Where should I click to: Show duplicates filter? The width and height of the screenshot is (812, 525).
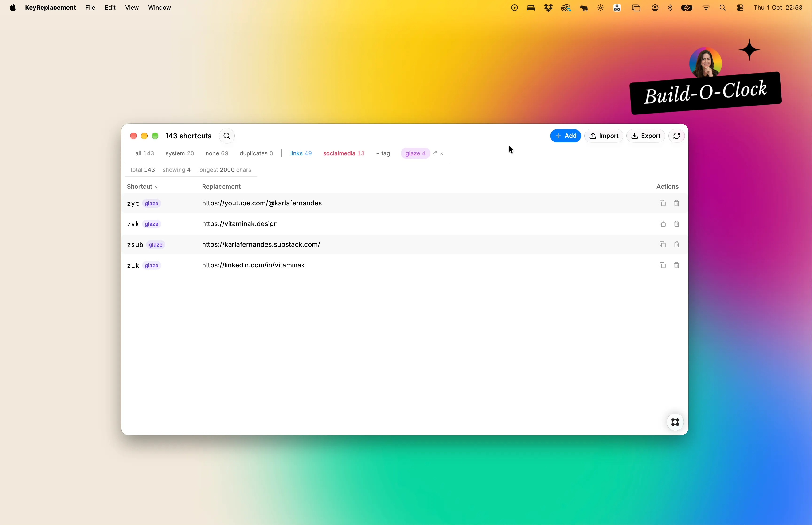[x=256, y=153]
